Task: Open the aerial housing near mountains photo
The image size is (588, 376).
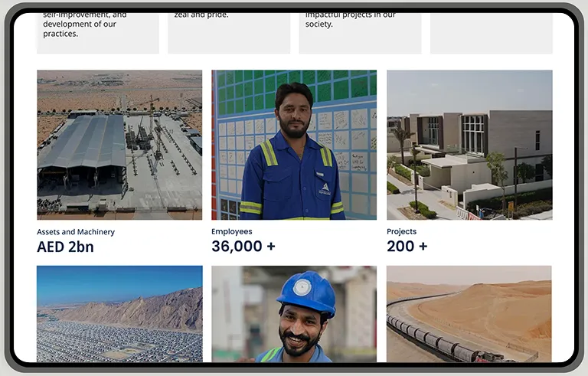Action: pyautogui.click(x=119, y=314)
